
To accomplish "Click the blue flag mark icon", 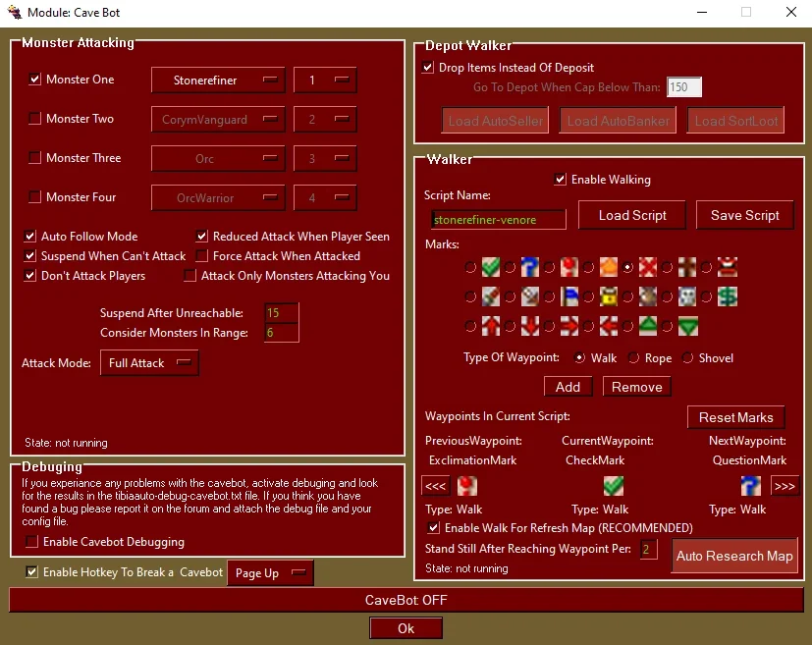I will (569, 296).
